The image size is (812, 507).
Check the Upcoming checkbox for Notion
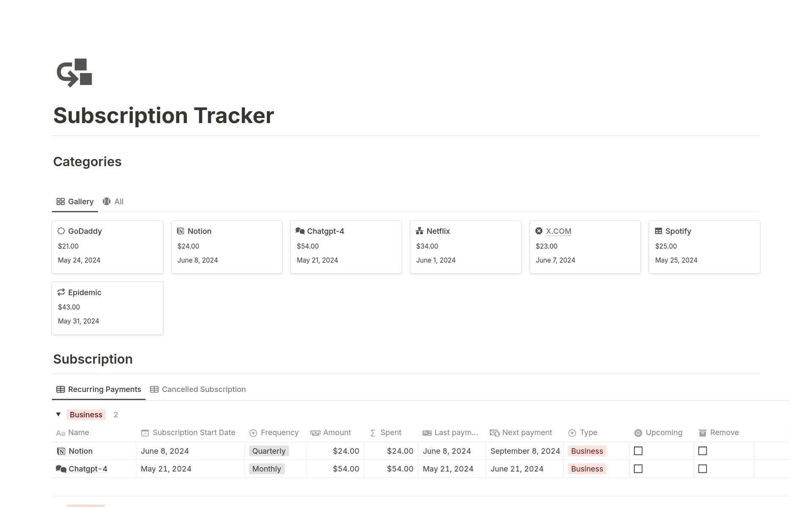click(638, 451)
